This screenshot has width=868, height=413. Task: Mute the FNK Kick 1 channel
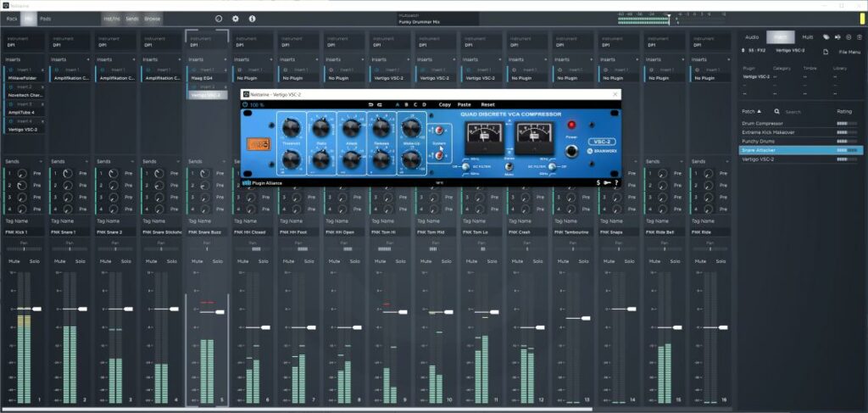click(14, 261)
